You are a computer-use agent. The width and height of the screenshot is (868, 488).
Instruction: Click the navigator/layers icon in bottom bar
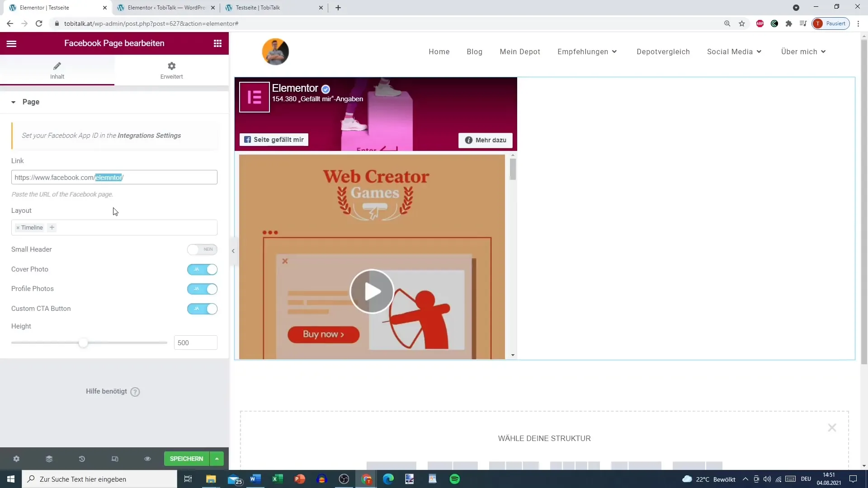(49, 459)
